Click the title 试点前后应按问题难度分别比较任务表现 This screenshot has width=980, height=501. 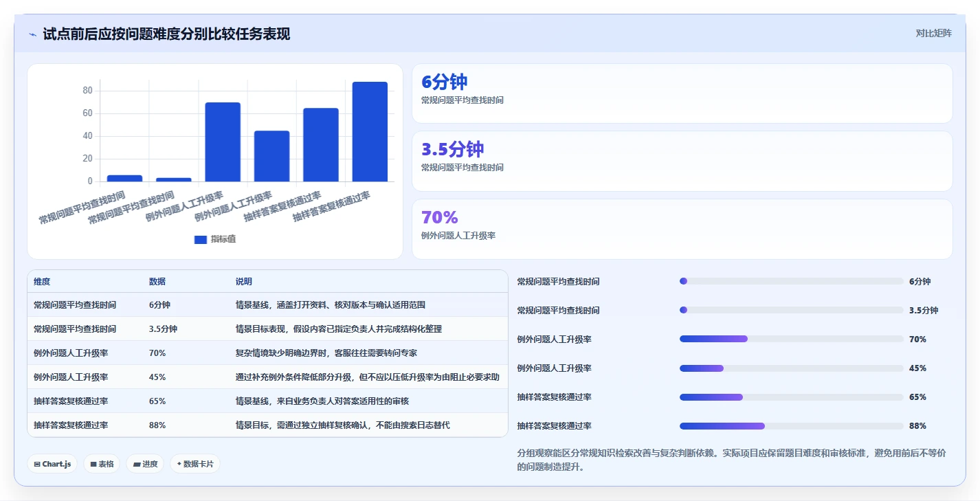coord(166,34)
